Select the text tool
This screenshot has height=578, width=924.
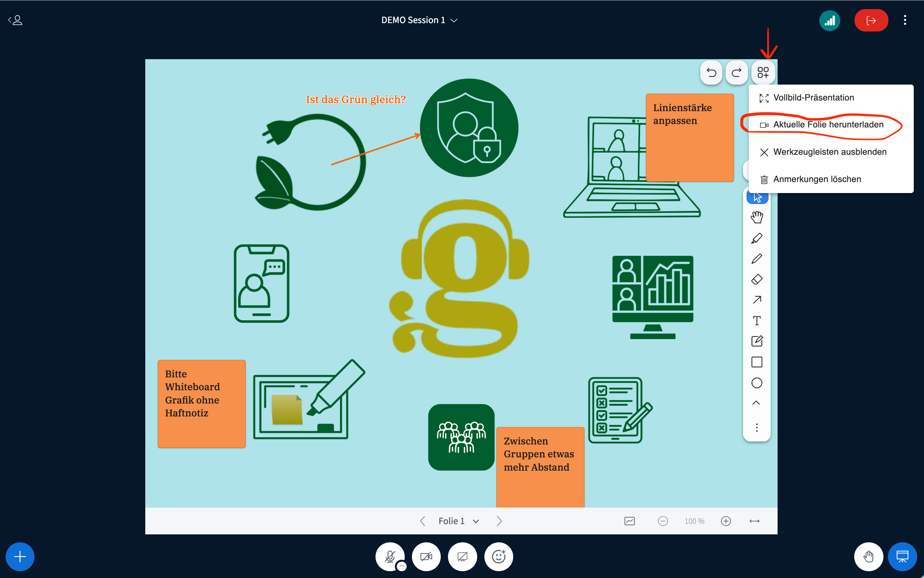[757, 320]
